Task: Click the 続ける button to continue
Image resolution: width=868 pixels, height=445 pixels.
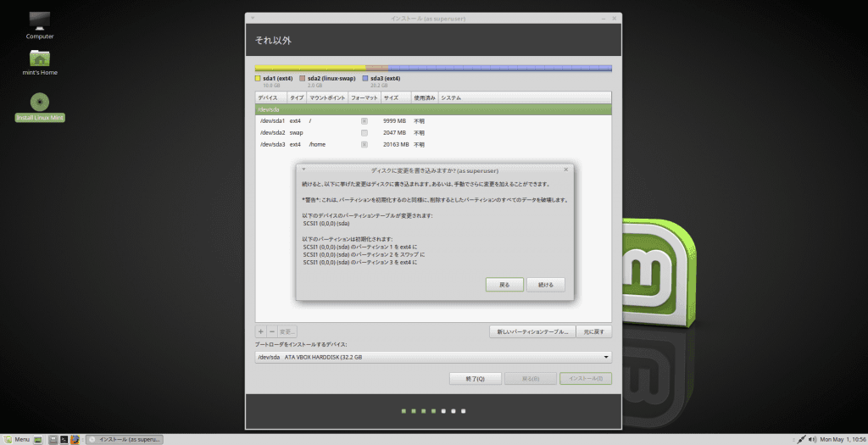Action: coord(546,285)
